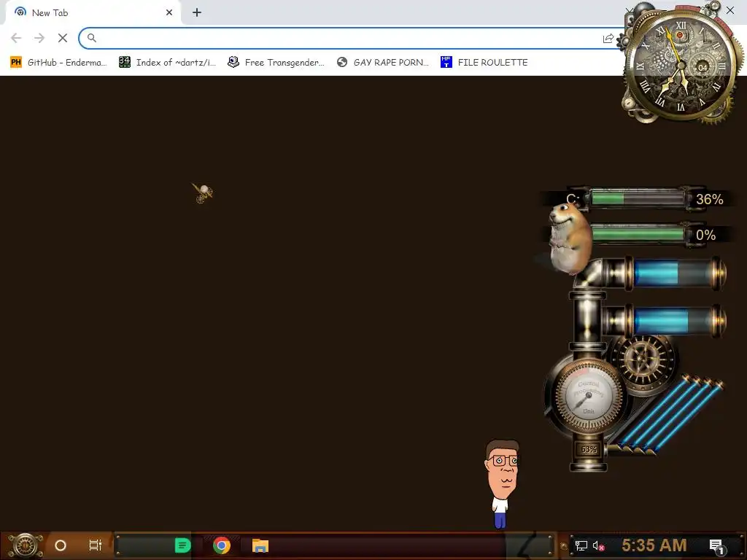Click the 36% drive usage label
The image size is (747, 560).
(709, 199)
